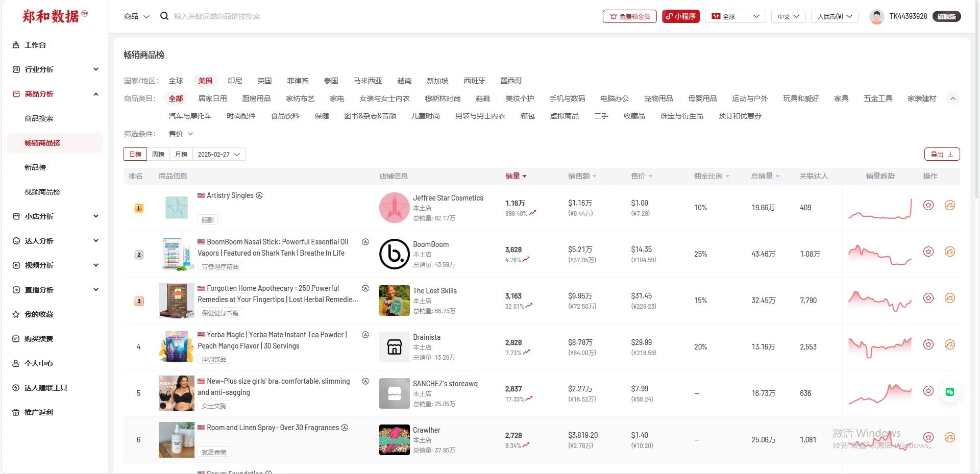The image size is (980, 474).
Task: Open analysis icon for Forgotten Home Apothecary row
Action: coord(950,298)
